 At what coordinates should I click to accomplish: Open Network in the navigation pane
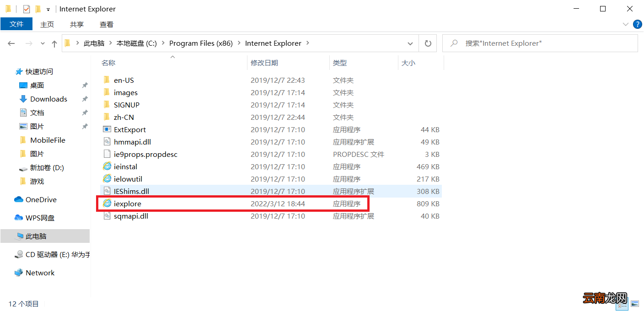40,273
